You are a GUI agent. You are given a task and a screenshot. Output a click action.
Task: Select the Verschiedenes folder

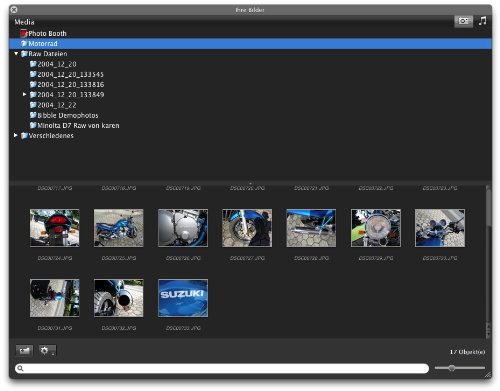[51, 136]
